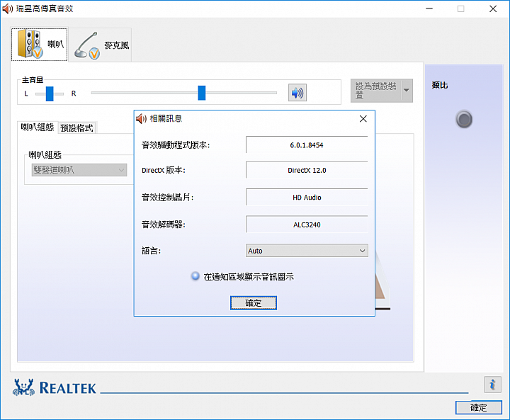The image size is (510, 420).
Task: Adjust the main volume slider handle
Action: point(202,93)
